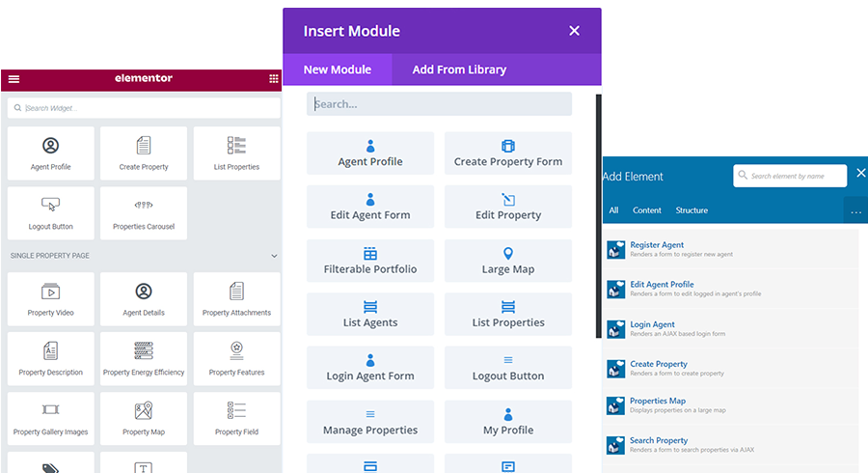
Task: Insert the Agent Profile module
Action: (x=370, y=153)
